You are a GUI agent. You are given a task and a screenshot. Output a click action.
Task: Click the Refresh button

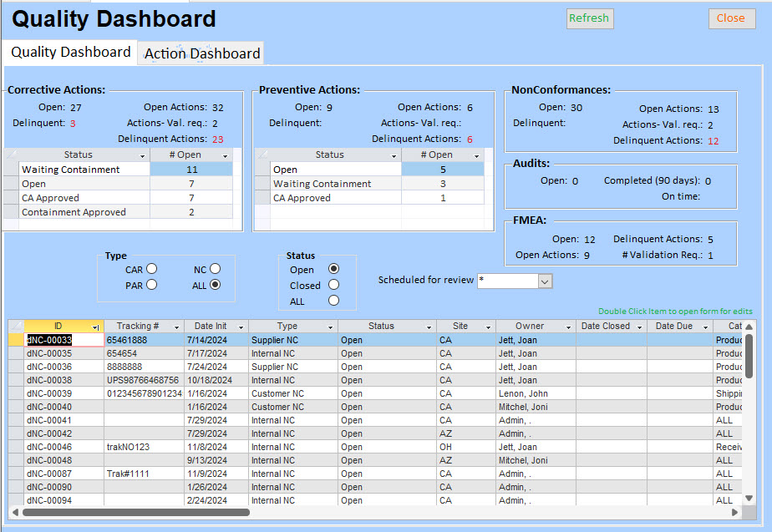tap(589, 18)
